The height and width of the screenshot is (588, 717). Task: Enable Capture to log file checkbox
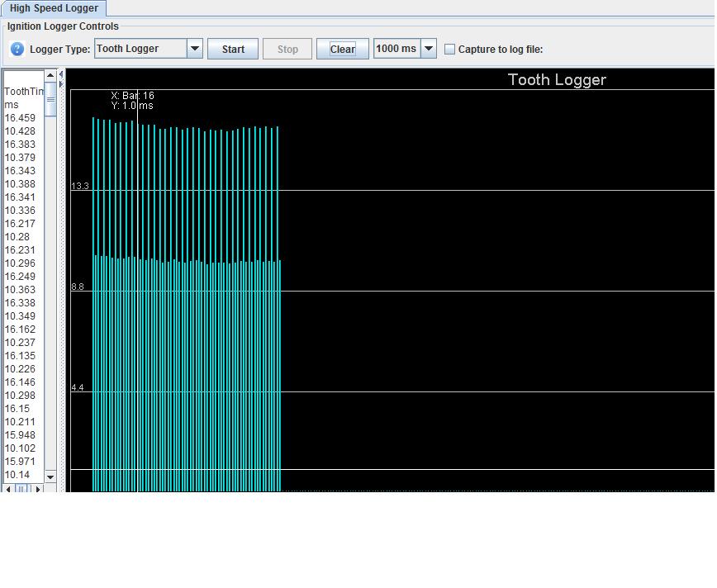[449, 50]
